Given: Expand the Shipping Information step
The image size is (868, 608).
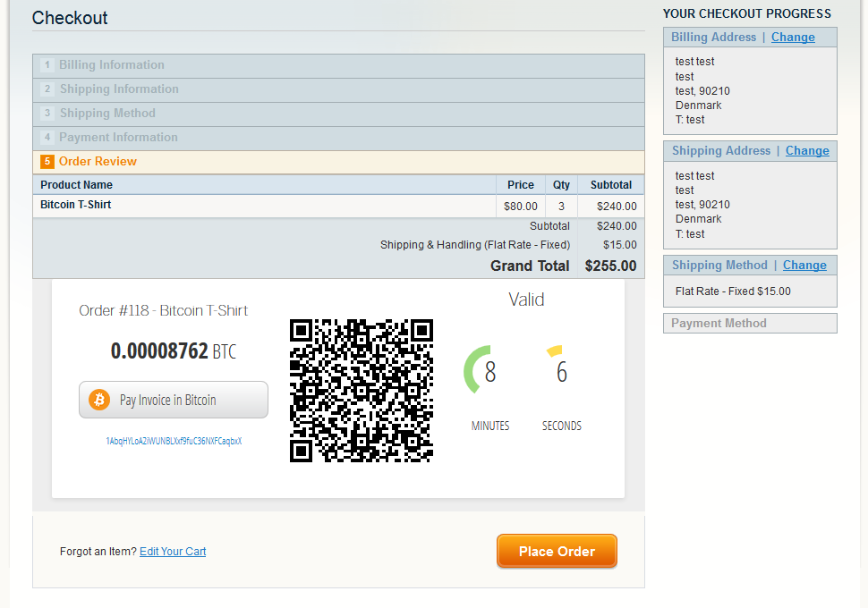Looking at the screenshot, I should pos(119,89).
